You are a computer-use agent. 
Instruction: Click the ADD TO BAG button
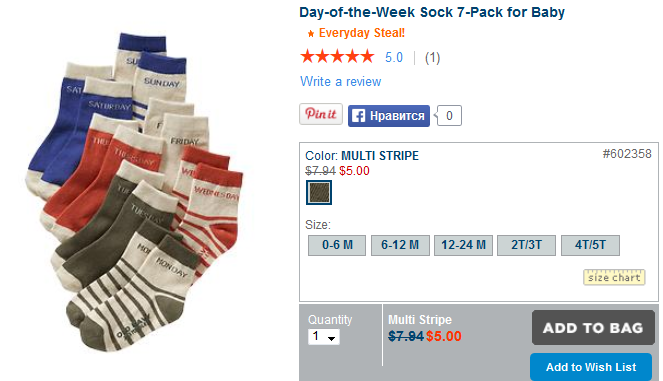click(x=593, y=328)
